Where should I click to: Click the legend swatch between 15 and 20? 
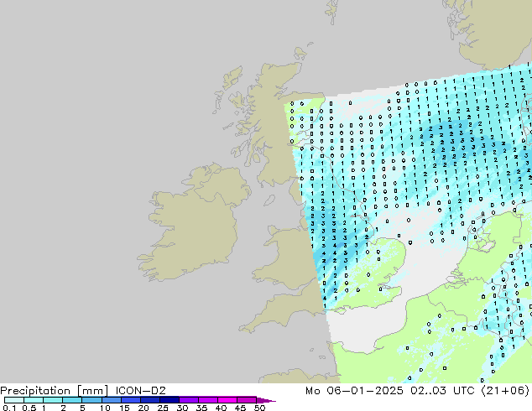pyautogui.click(x=130, y=400)
